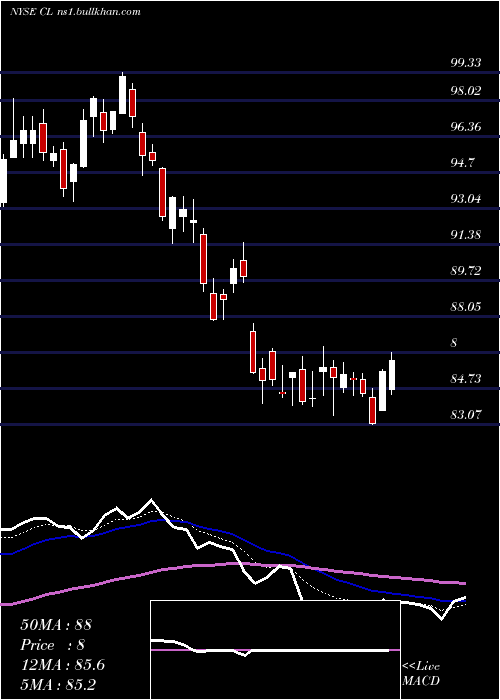Click the 12MA : 85.6 legend value
This screenshot has height=700, width=500.
click(62, 665)
